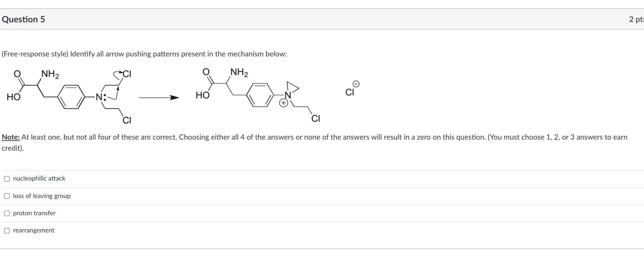Click the aziridinium product structure image
The image size is (644, 262).
point(258,96)
